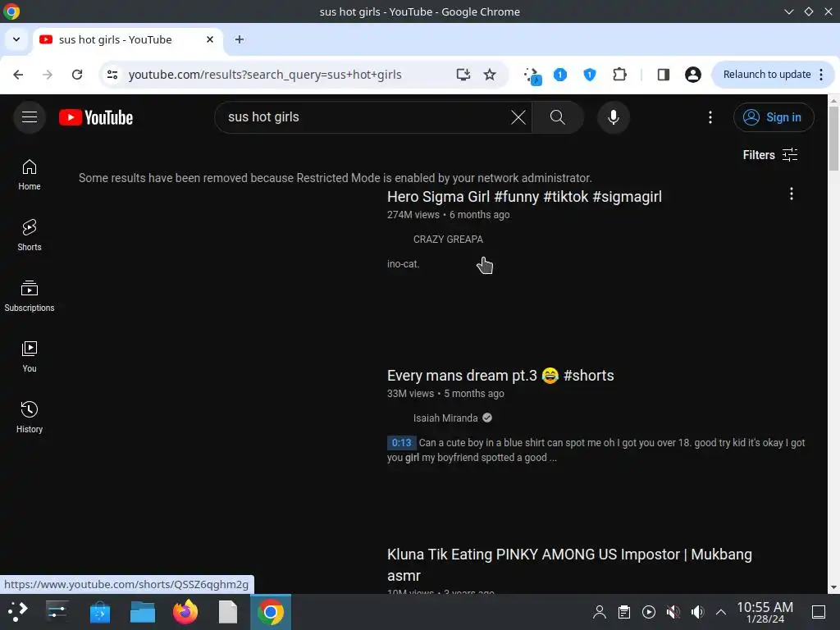Click the magnifying glass search button
Image resolution: width=840 pixels, height=630 pixels.
(x=558, y=117)
